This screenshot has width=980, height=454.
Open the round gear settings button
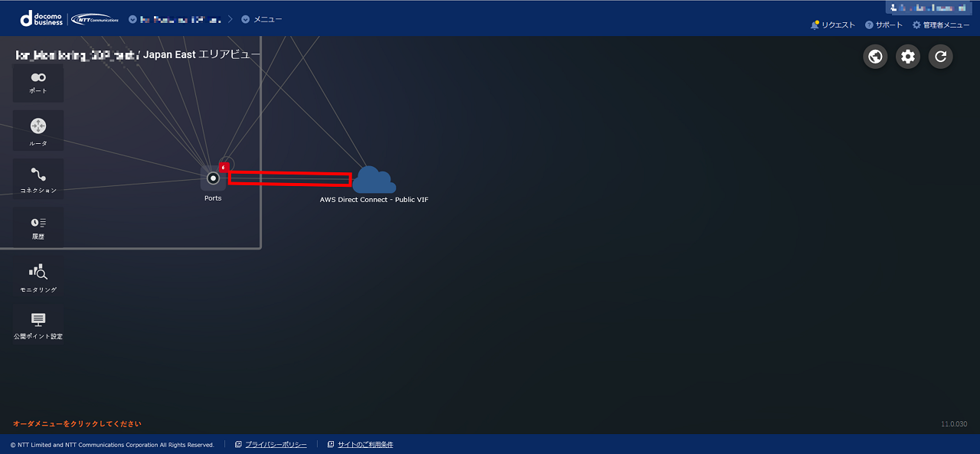(x=908, y=57)
